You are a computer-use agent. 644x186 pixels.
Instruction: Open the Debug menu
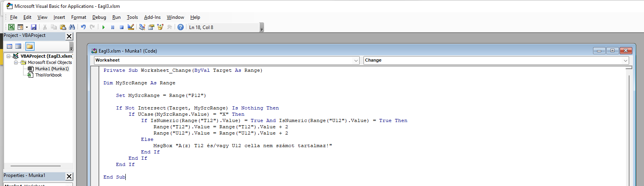[99, 17]
